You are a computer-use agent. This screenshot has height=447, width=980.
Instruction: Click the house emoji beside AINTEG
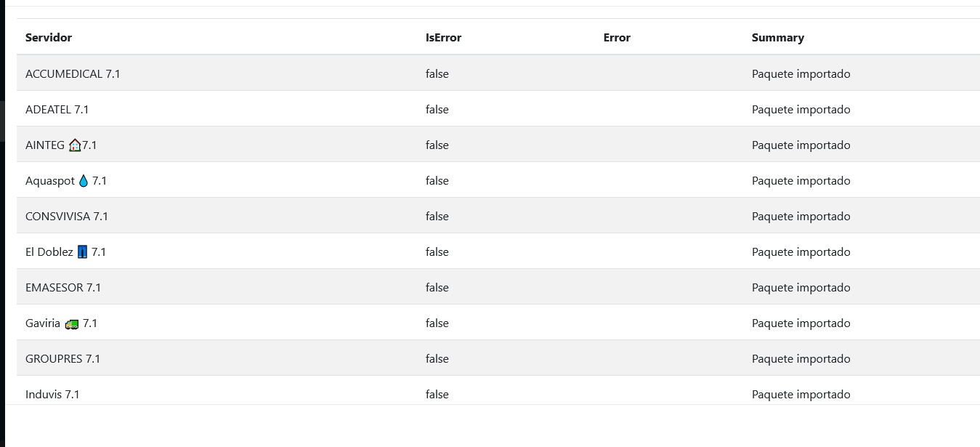click(75, 145)
